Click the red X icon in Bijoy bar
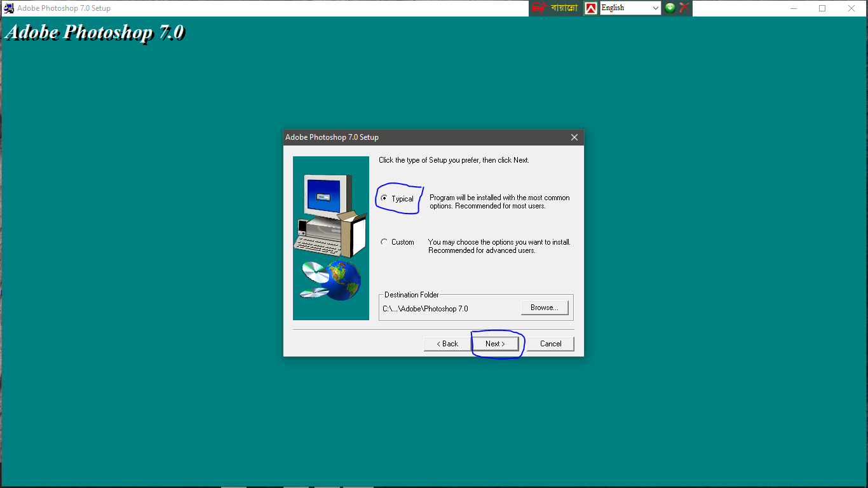Viewport: 868px width, 488px height. [684, 8]
